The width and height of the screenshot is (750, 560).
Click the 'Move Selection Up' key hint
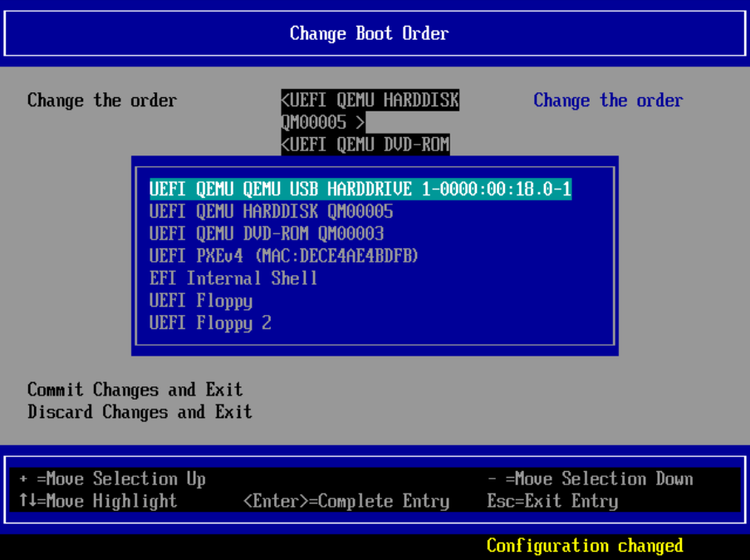[112, 479]
